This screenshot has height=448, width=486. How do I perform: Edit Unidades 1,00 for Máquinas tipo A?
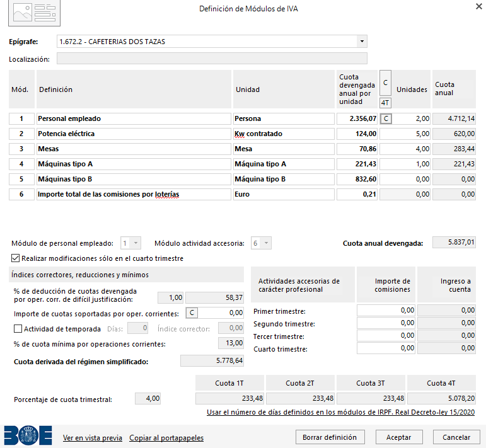pyautogui.click(x=405, y=164)
